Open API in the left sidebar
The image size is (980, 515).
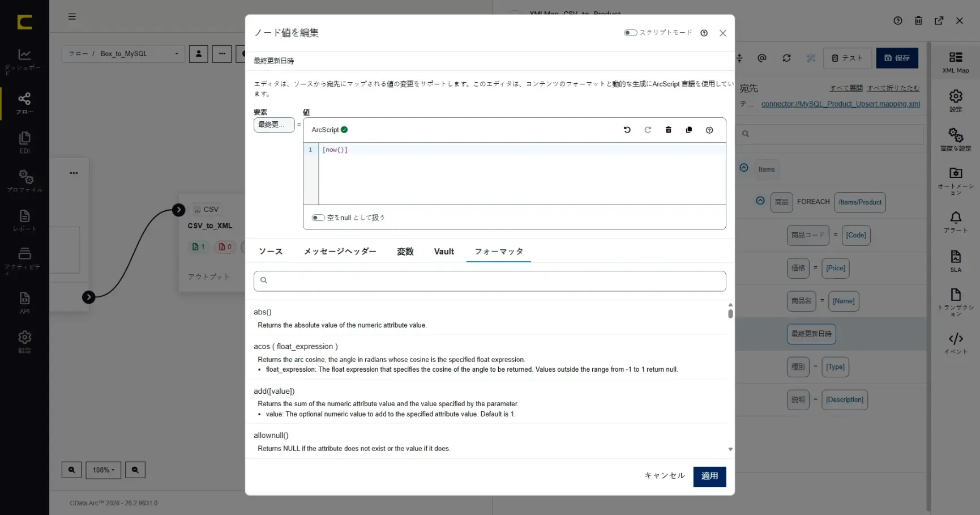point(24,303)
